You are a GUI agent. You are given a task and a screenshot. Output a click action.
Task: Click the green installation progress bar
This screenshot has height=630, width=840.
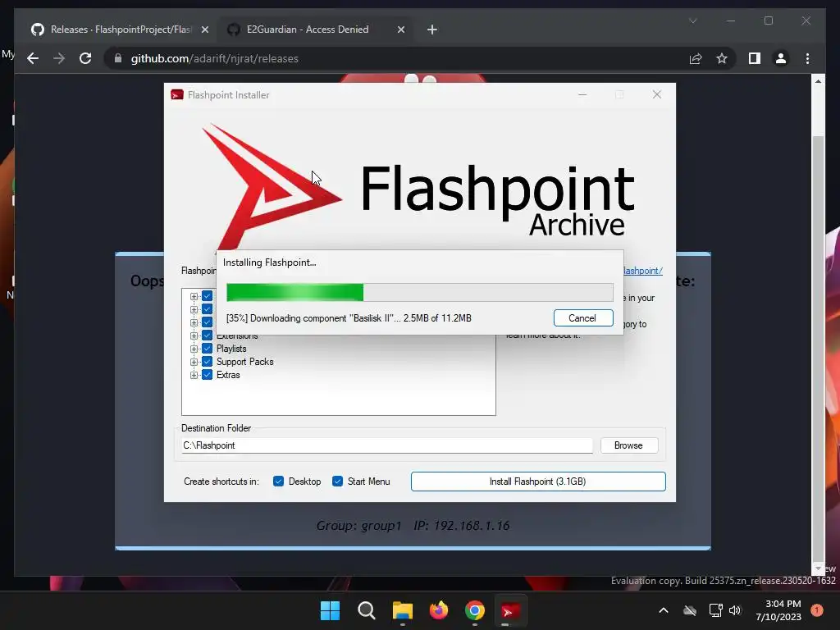(x=419, y=293)
